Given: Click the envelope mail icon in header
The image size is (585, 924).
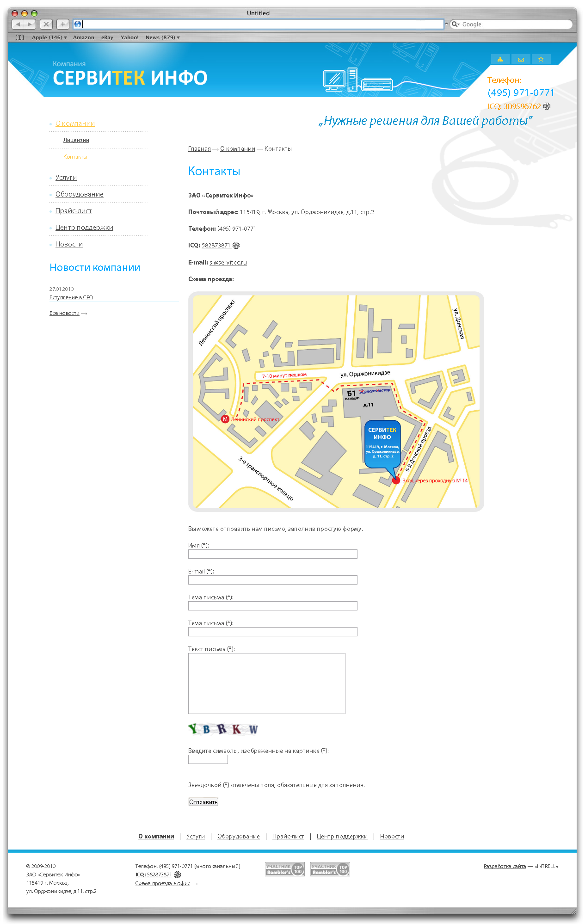Looking at the screenshot, I should pos(521,59).
